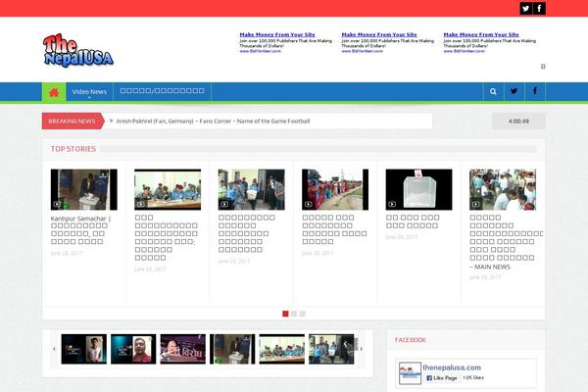Open first bottom carousel thumbnail of young man
Image resolution: width=588 pixels, height=392 pixels.
pos(84,349)
